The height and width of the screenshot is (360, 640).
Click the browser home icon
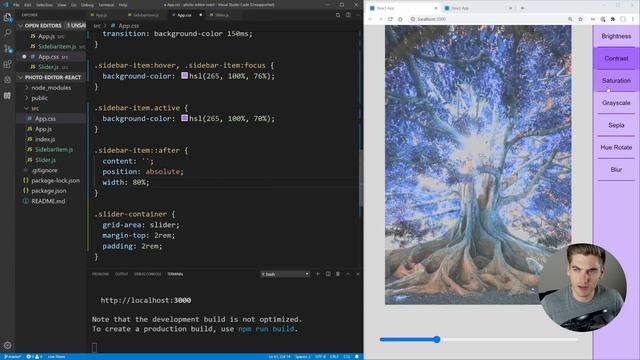(x=400, y=19)
